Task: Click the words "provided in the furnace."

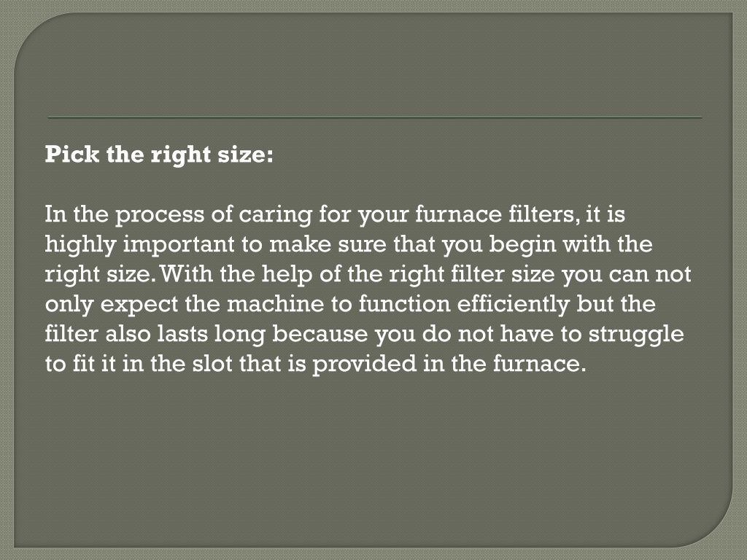Action: coord(449,364)
